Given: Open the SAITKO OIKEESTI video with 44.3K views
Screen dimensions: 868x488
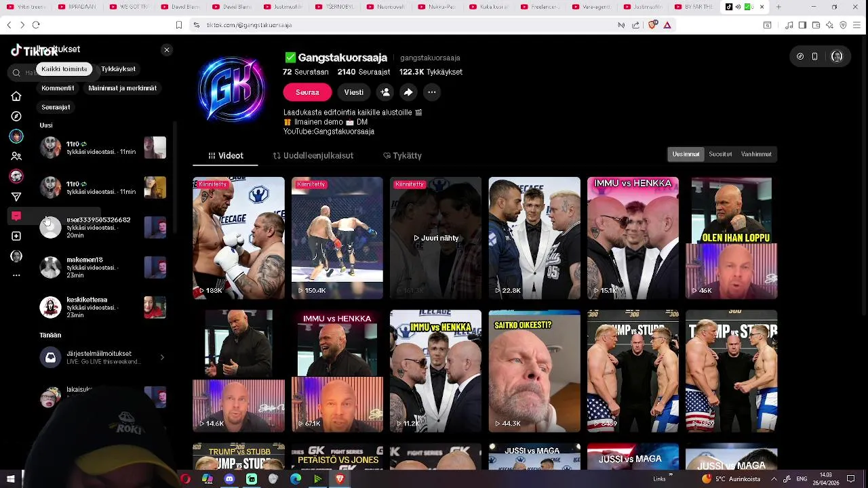Looking at the screenshot, I should point(534,371).
